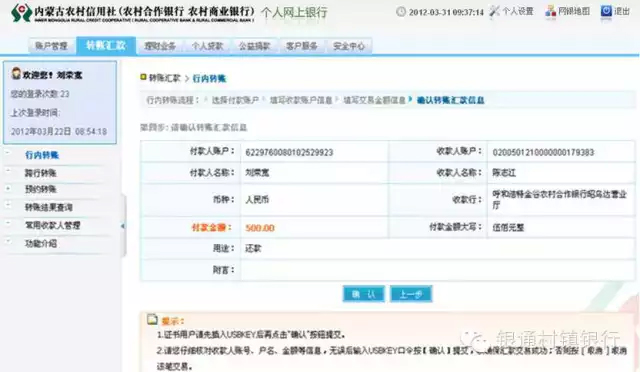Open the 网银地图 link text

[574, 11]
